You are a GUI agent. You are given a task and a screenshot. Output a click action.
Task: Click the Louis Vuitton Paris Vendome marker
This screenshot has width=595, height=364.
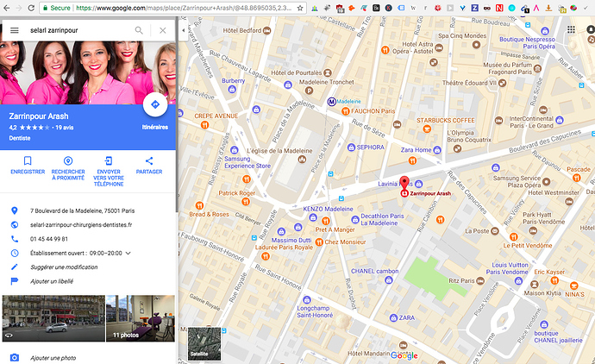pos(518,281)
